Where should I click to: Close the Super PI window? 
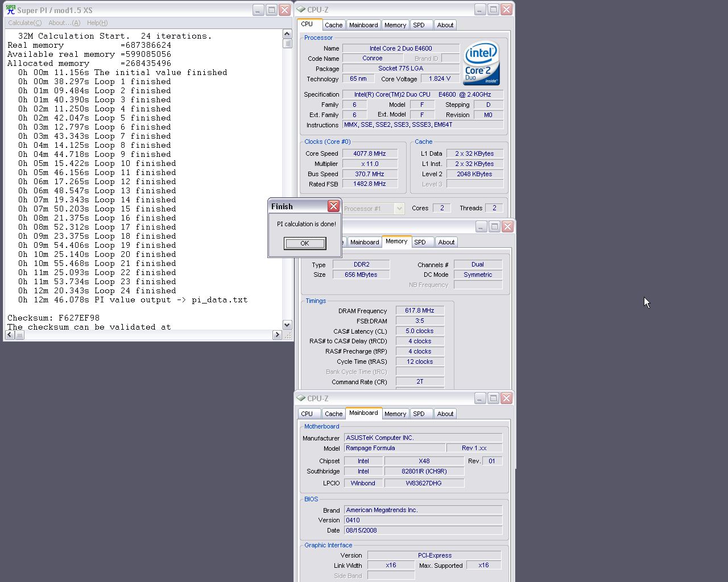(x=285, y=10)
